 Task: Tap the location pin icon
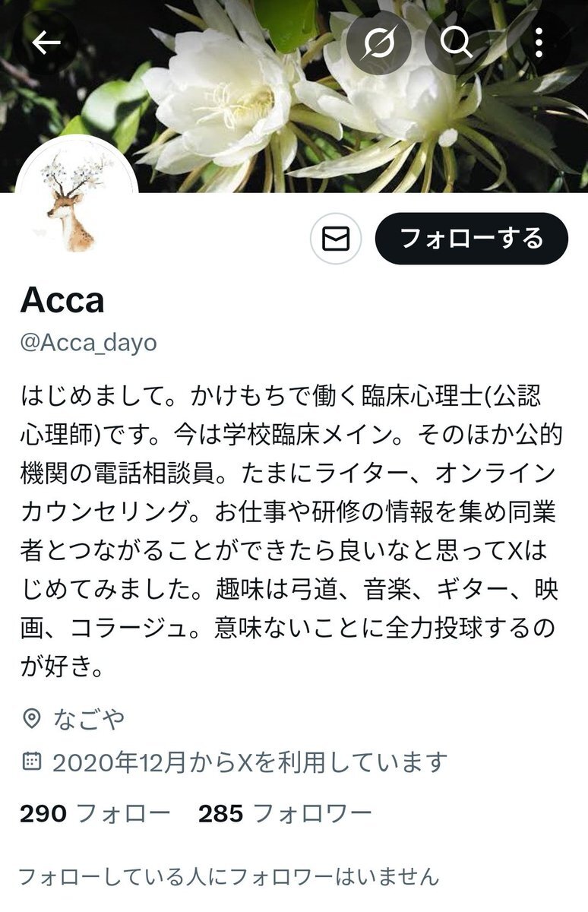coord(31,717)
